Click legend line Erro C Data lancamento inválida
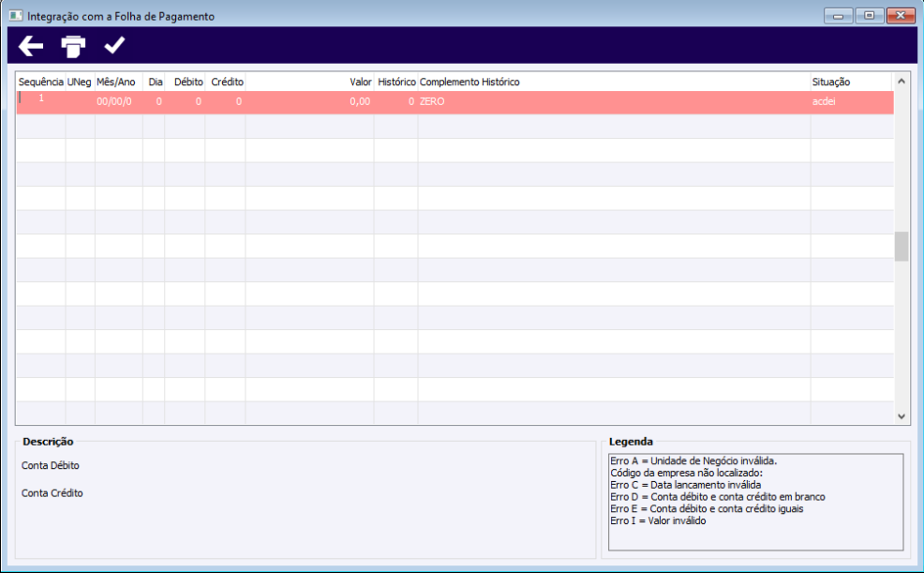The height and width of the screenshot is (573, 924). pyautogui.click(x=685, y=485)
